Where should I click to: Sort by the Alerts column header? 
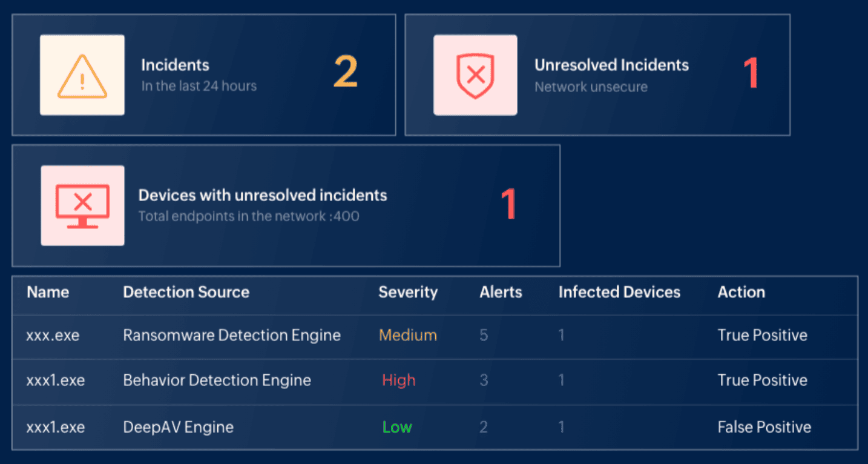coord(501,292)
